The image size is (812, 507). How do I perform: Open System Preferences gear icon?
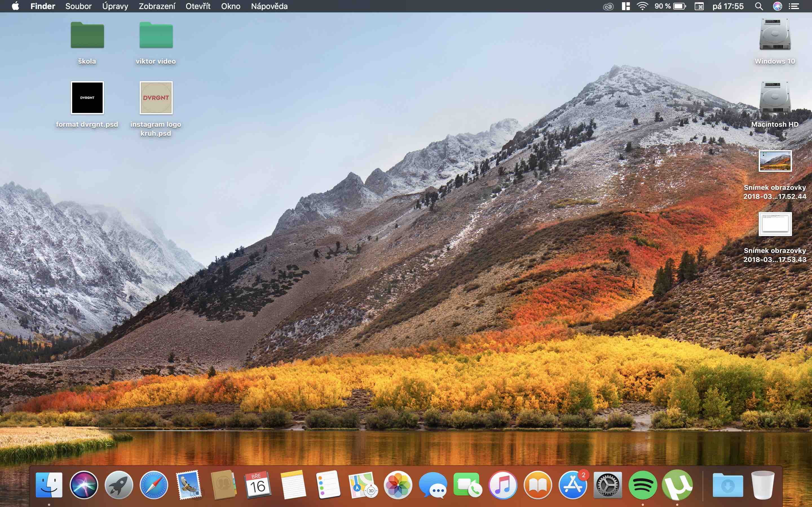[x=608, y=485]
